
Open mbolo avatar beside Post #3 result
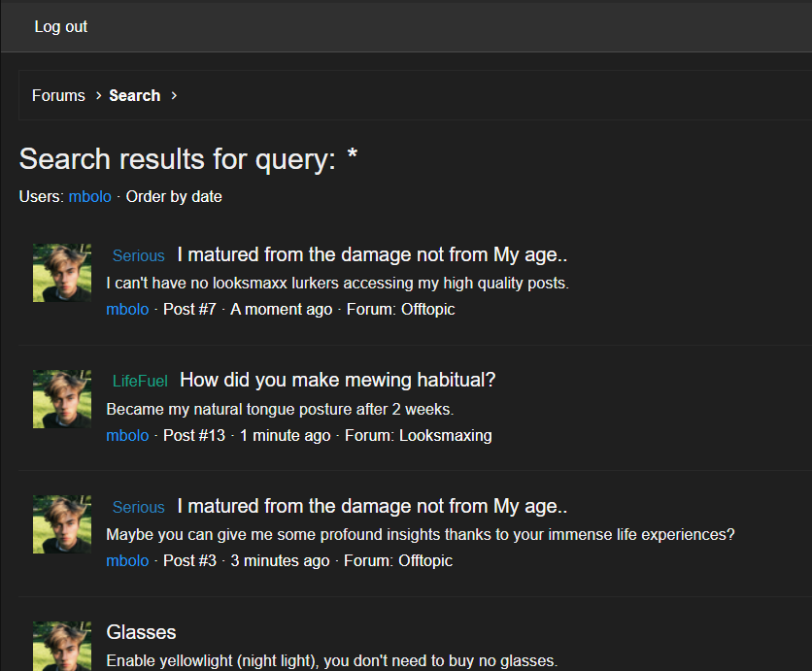62,524
